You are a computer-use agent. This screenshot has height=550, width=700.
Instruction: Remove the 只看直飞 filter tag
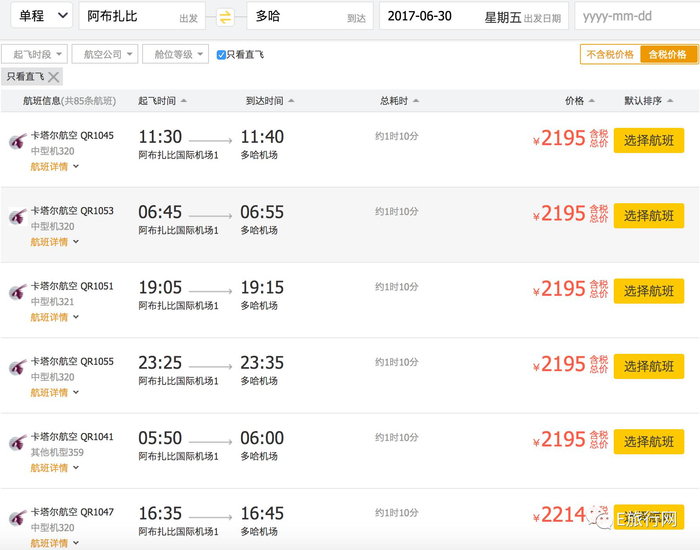(x=54, y=77)
